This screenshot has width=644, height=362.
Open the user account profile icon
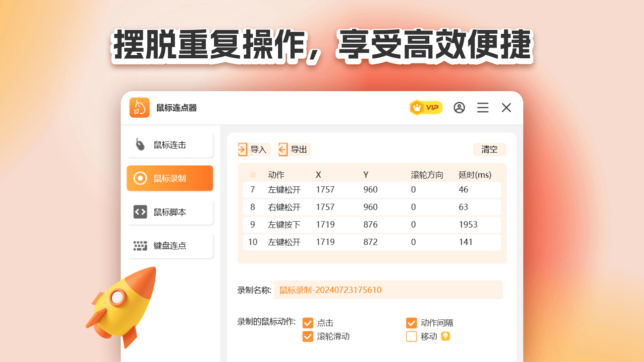click(x=459, y=108)
